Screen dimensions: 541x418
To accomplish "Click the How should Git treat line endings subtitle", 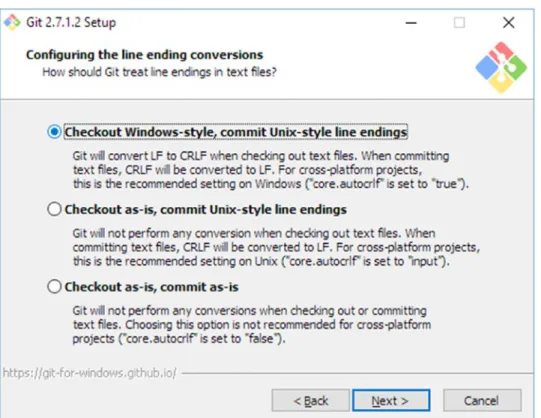I will coord(159,72).
